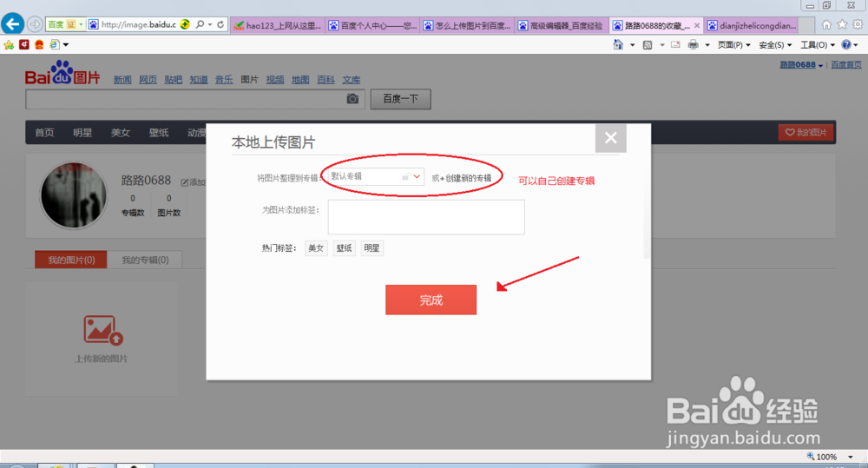Expand the 页面(P) menu
The height and width of the screenshot is (468, 868).
pyautogui.click(x=734, y=45)
